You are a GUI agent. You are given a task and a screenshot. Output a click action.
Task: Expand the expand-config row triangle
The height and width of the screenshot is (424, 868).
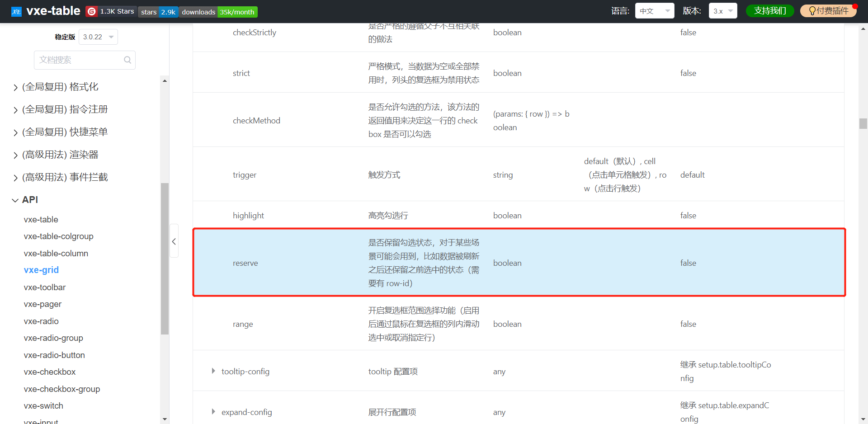(x=213, y=412)
